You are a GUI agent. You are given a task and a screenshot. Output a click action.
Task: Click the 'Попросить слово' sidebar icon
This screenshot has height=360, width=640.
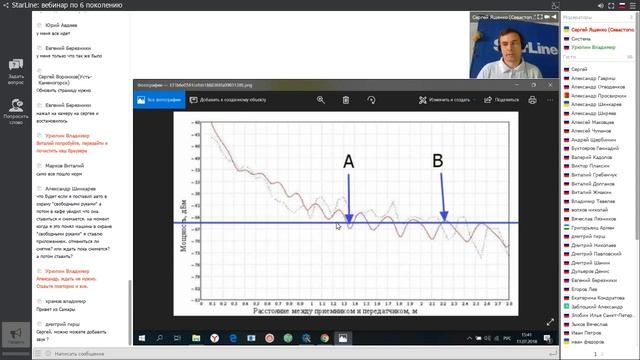[16, 111]
